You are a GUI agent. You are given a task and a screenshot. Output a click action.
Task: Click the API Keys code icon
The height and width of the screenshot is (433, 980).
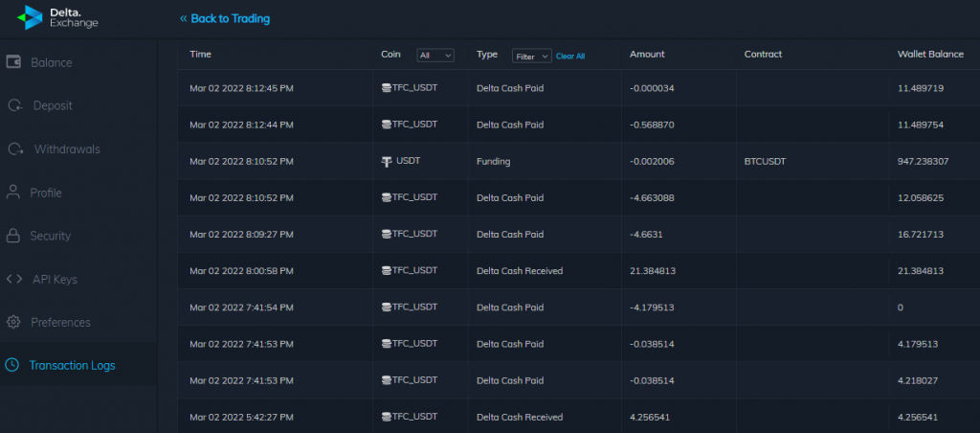[x=13, y=279]
